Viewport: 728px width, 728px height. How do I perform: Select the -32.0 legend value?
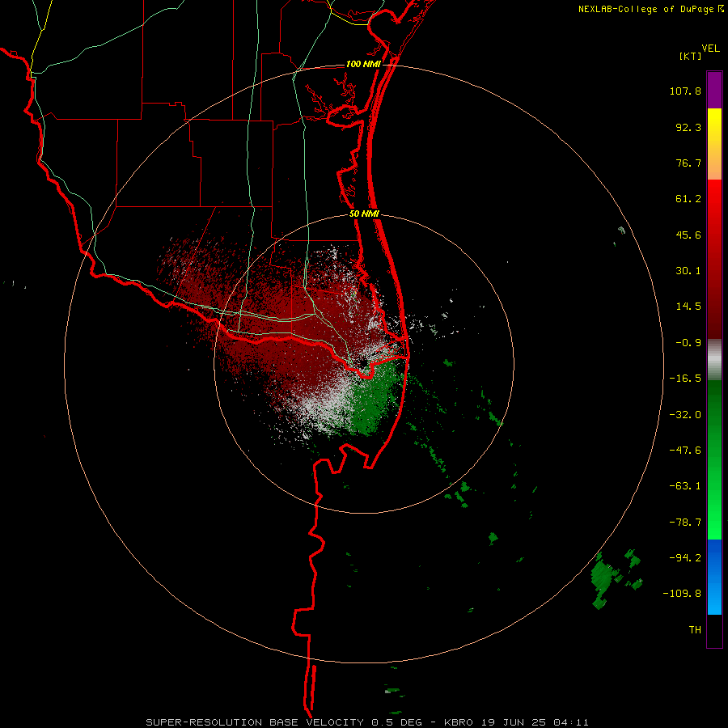pos(685,415)
